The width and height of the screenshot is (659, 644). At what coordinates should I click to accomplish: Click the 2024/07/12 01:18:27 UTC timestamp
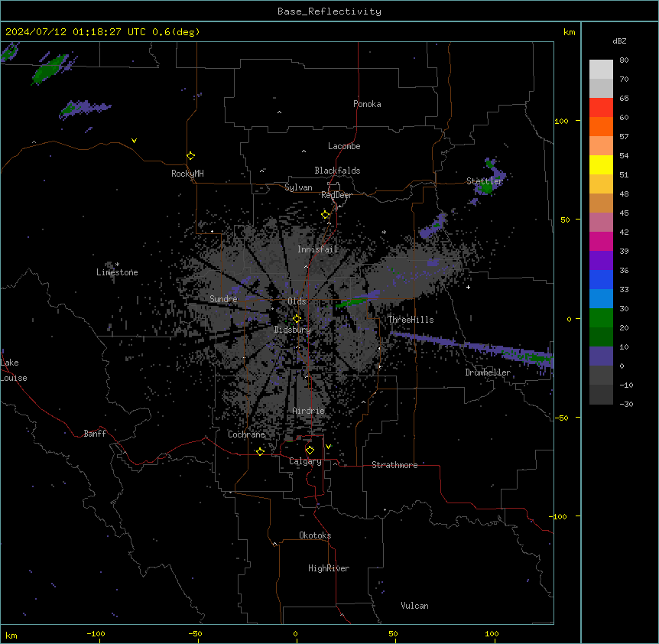click(x=102, y=32)
